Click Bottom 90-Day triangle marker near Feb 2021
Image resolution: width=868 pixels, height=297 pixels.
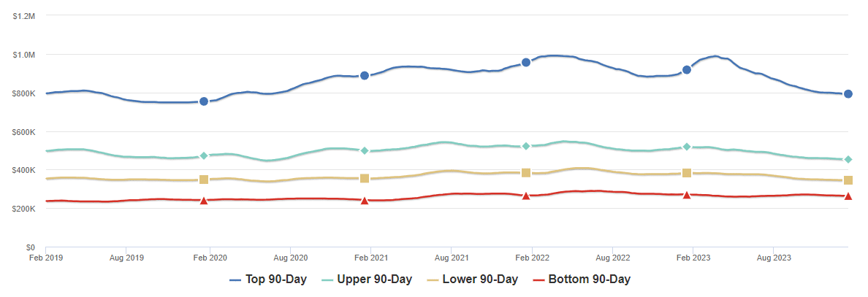365,200
